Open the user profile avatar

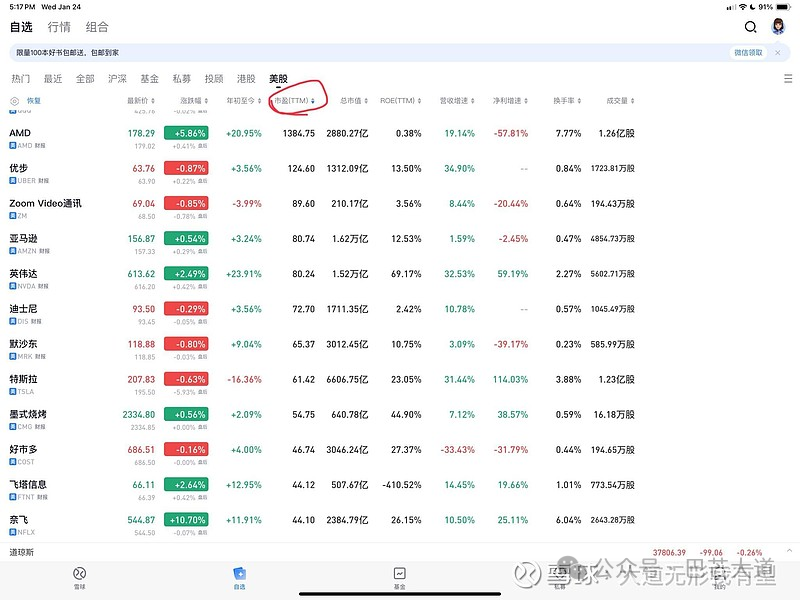[x=778, y=26]
